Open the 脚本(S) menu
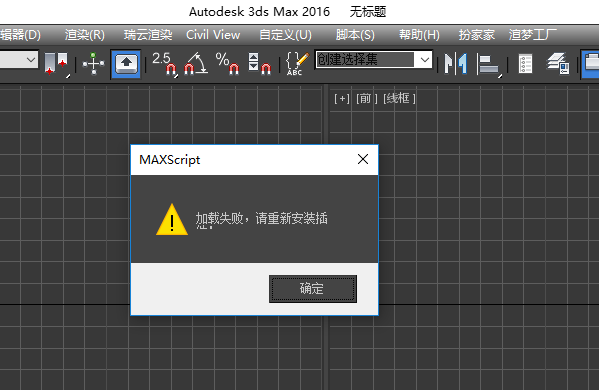The height and width of the screenshot is (390, 599). (x=355, y=35)
